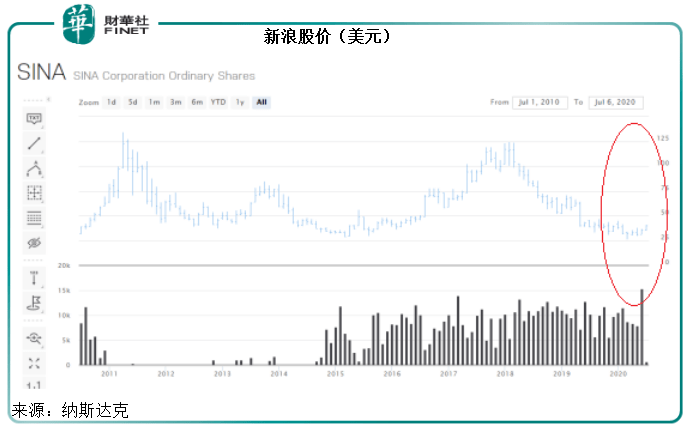Toggle annotation visibility eye icon
Screen dimensions: 685x427
click(34, 242)
